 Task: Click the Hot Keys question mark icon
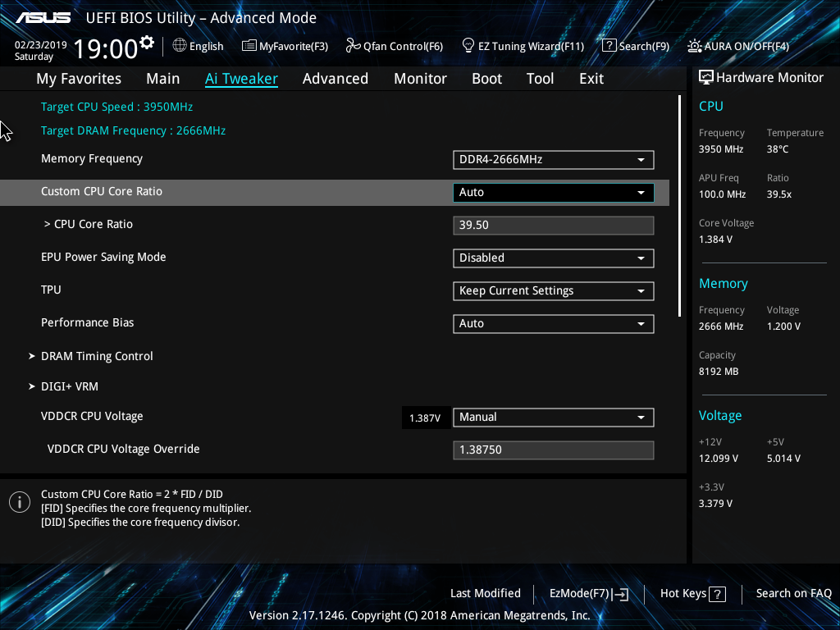(x=717, y=594)
